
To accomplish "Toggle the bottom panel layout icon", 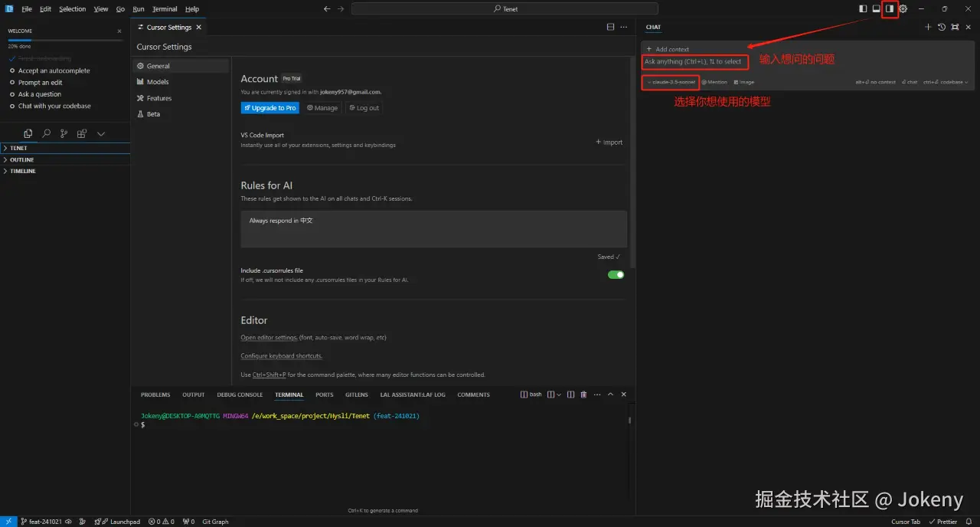I will pos(876,8).
